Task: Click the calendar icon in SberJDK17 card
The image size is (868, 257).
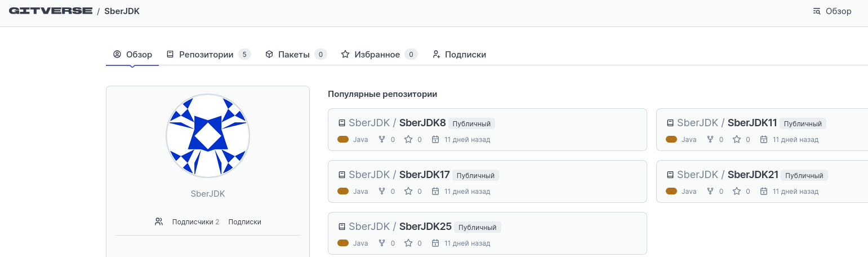Action: tap(435, 191)
